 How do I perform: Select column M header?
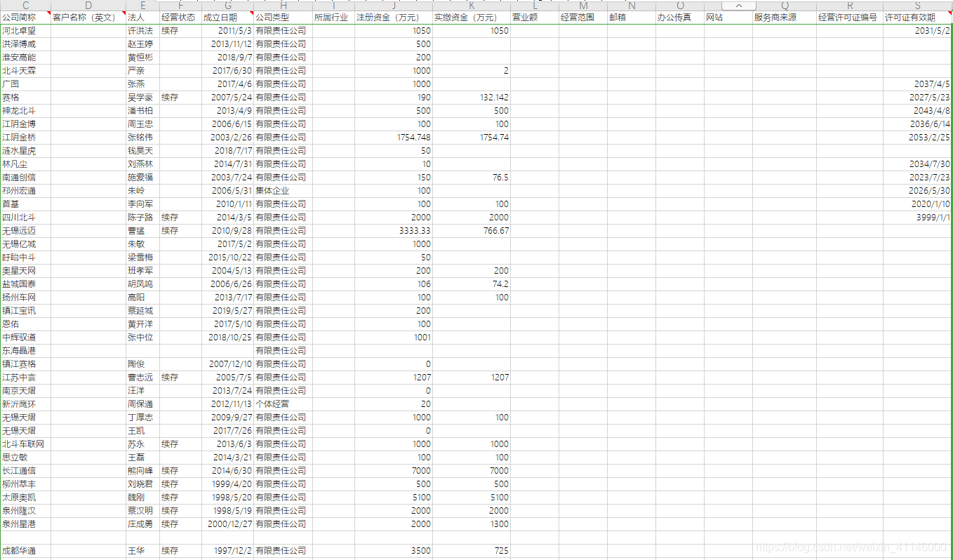(583, 6)
